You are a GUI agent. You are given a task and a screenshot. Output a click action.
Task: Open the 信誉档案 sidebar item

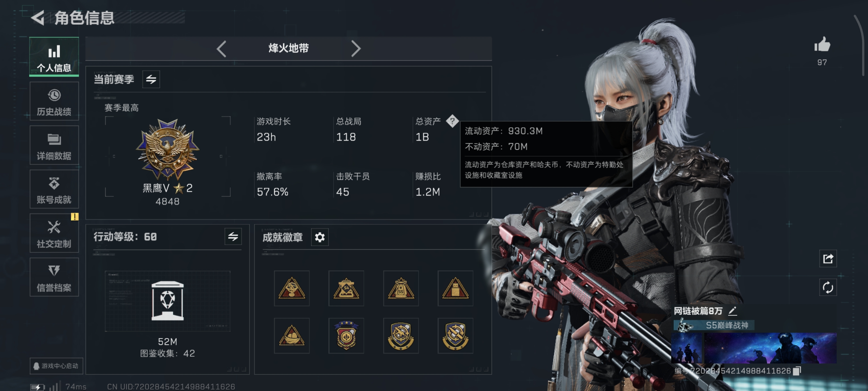[x=54, y=277]
